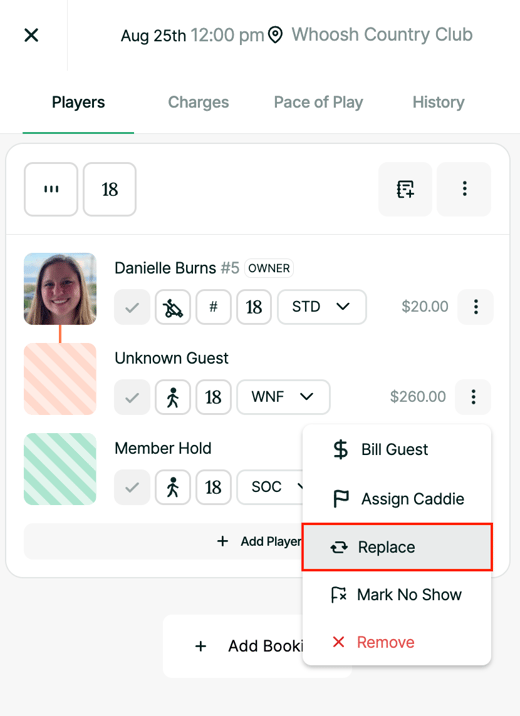
Task: Toggle check-in checkmark for Member Hold
Action: coord(132,487)
